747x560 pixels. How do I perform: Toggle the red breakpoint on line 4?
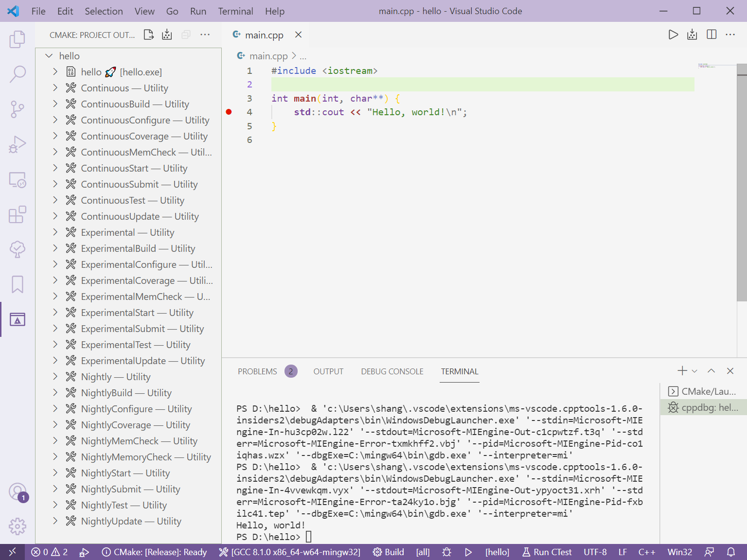pos(229,112)
